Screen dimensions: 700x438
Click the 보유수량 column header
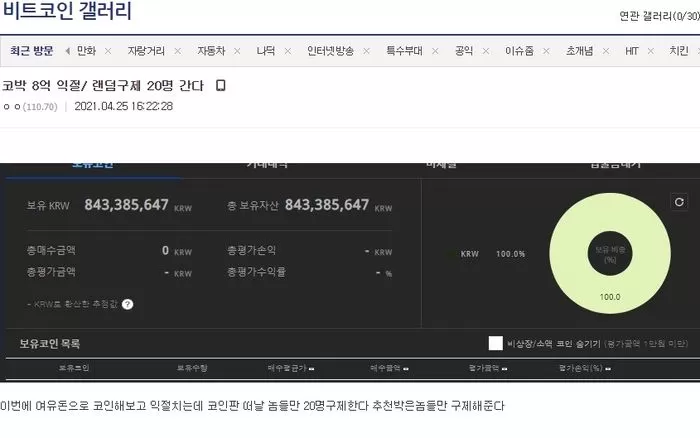point(192,368)
